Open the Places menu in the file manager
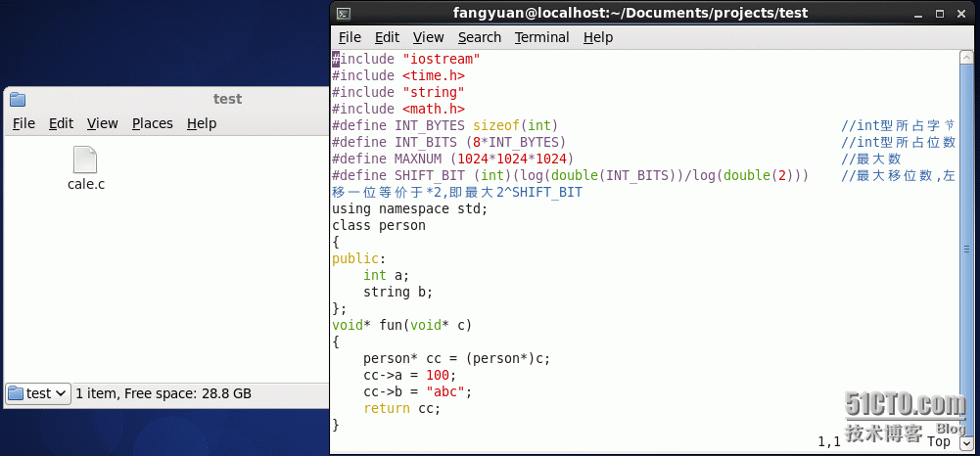The height and width of the screenshot is (456, 980). click(153, 123)
